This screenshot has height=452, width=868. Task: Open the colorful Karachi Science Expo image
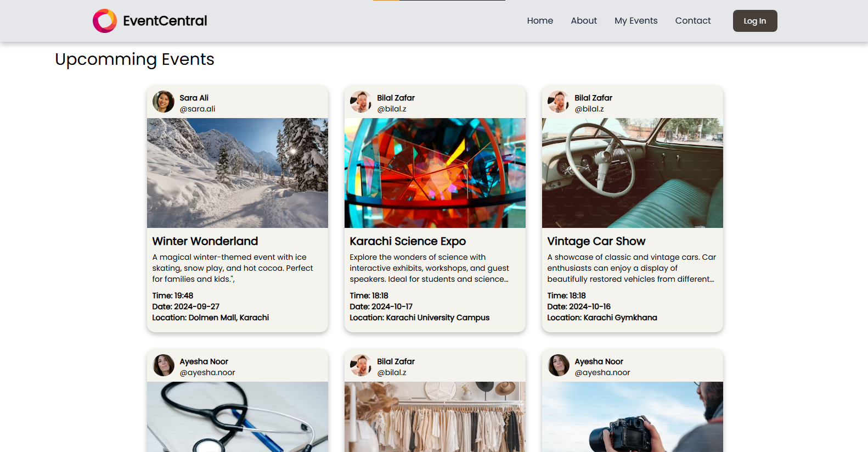pyautogui.click(x=435, y=173)
